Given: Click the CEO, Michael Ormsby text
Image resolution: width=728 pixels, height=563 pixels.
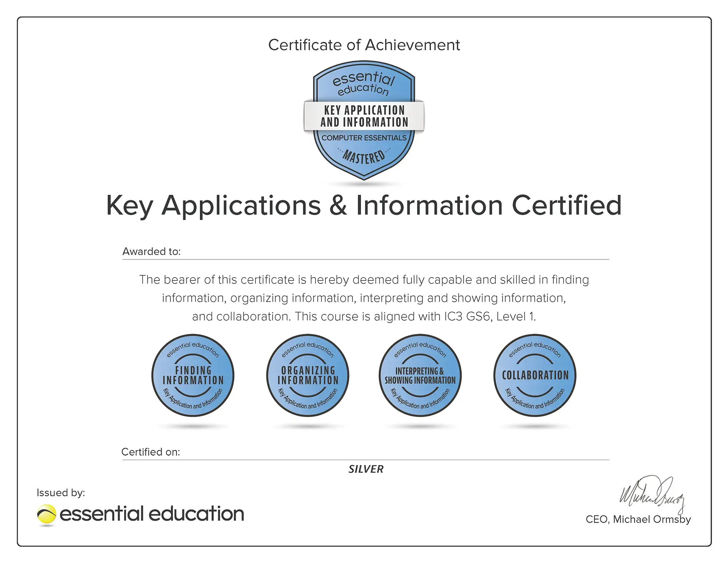Looking at the screenshot, I should [638, 519].
